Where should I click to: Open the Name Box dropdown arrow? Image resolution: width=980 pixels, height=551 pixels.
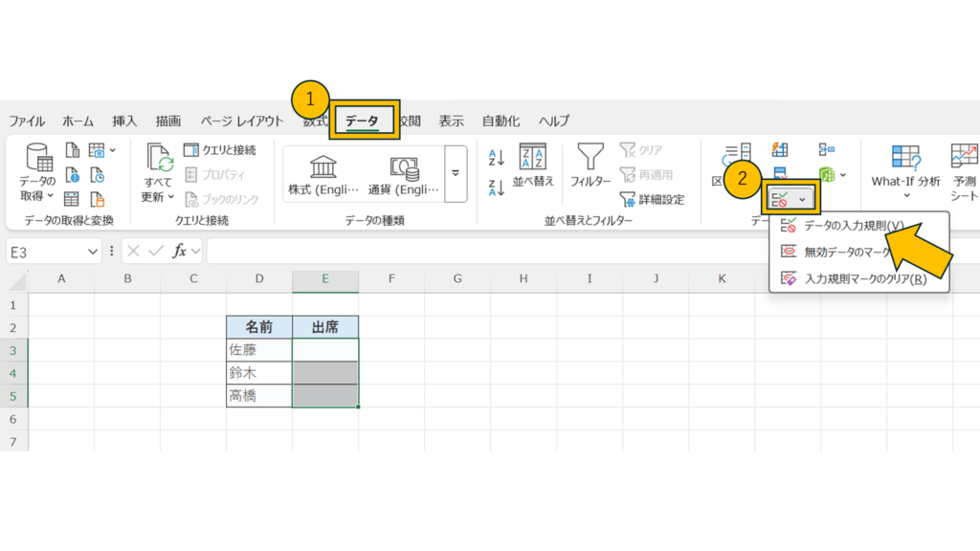[93, 252]
